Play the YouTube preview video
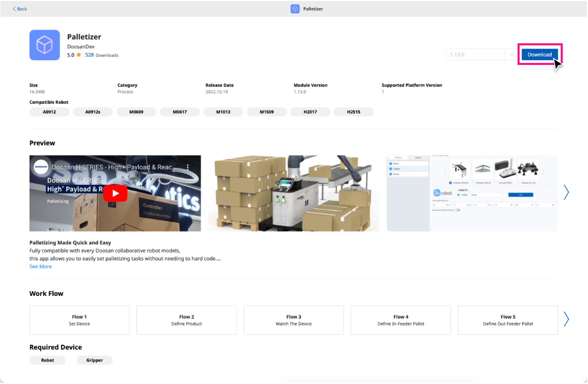This screenshot has width=588, height=384. [x=115, y=194]
